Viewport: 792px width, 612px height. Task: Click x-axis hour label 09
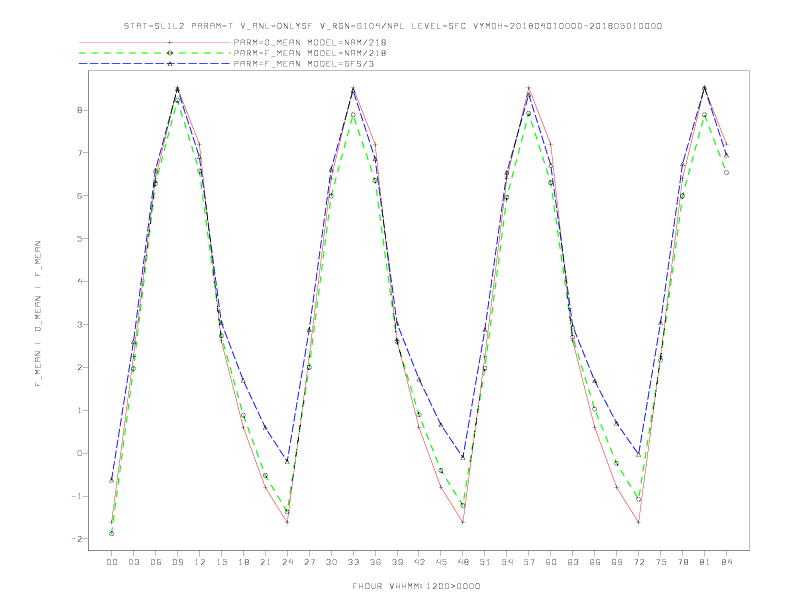tap(177, 562)
